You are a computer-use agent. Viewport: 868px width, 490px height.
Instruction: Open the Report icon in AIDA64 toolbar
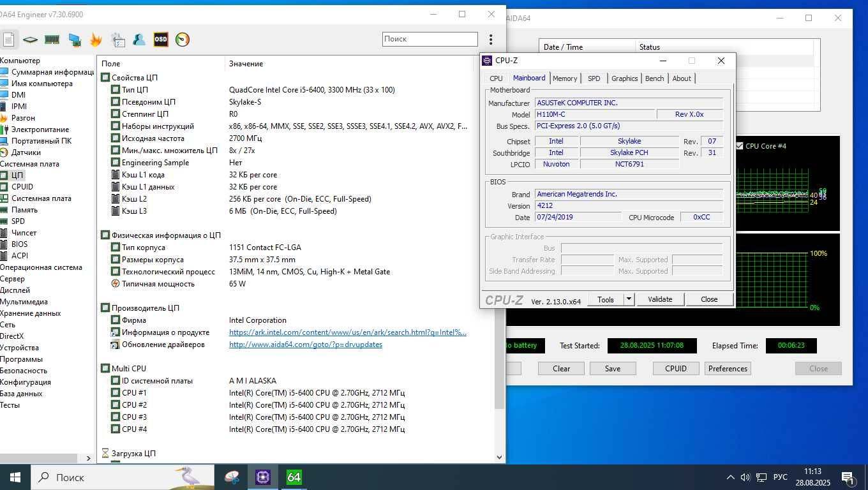click(8, 40)
